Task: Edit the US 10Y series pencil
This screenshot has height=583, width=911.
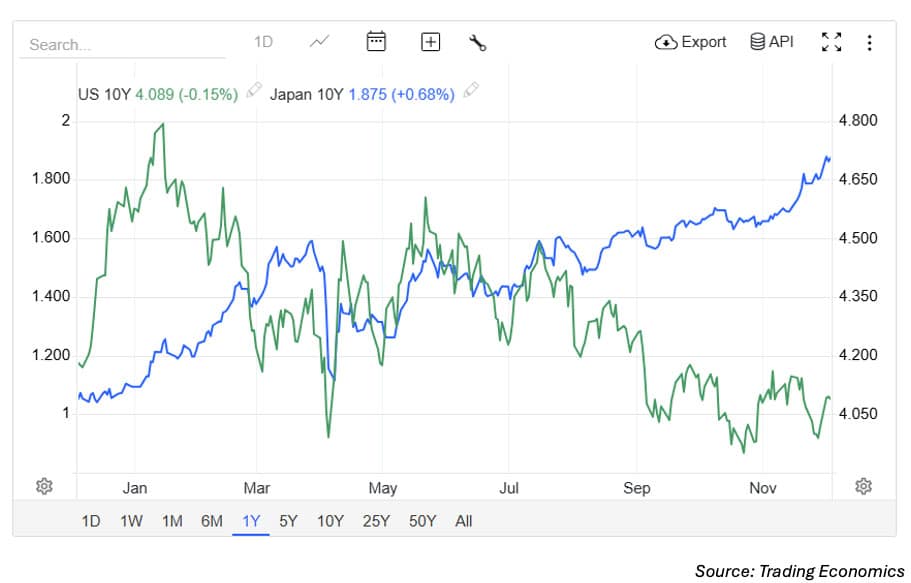Action: point(254,92)
